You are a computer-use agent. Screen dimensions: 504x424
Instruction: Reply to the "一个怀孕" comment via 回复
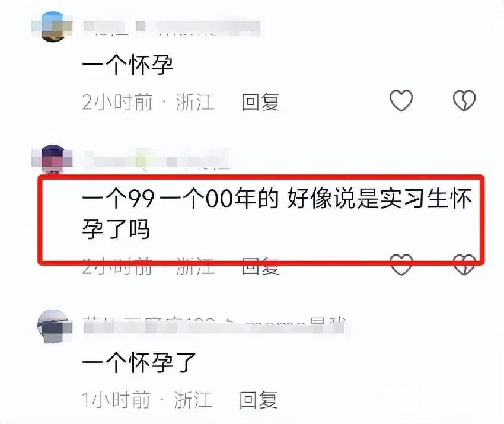pyautogui.click(x=261, y=102)
